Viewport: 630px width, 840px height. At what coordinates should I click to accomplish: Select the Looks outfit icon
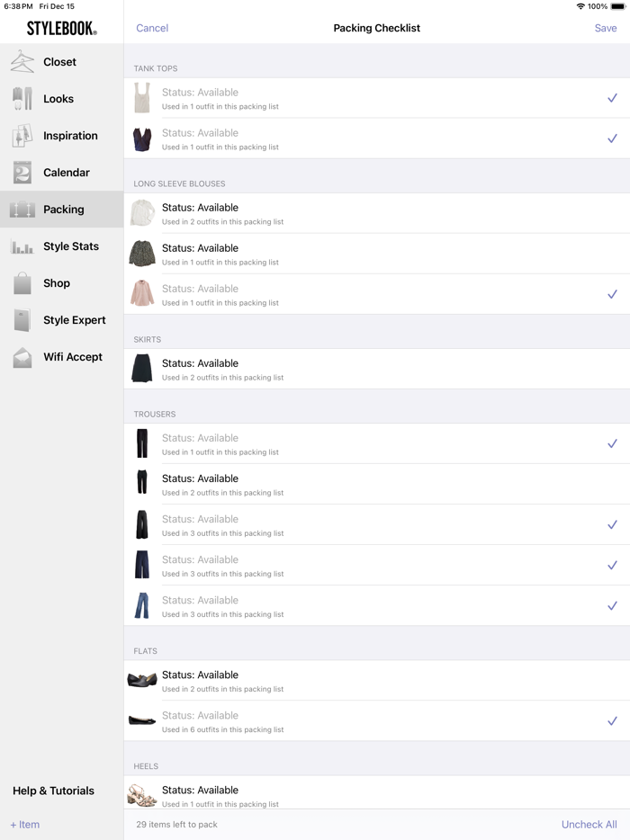pos(22,99)
